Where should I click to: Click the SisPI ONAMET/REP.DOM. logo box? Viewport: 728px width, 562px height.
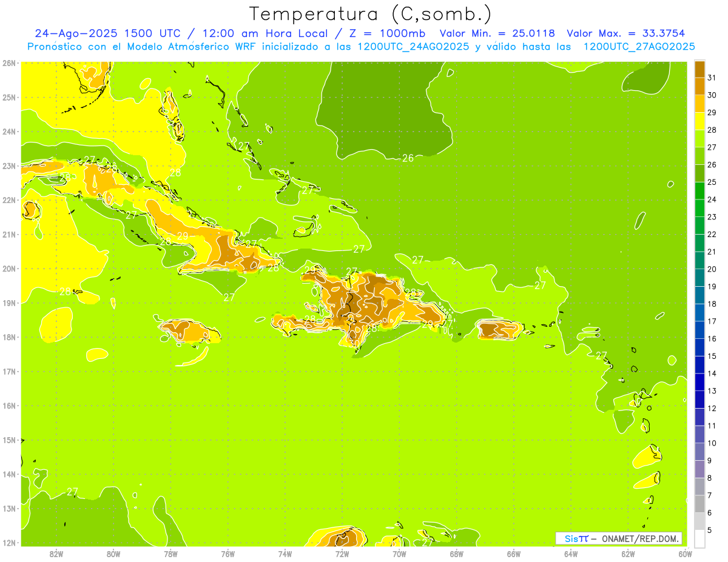619,538
